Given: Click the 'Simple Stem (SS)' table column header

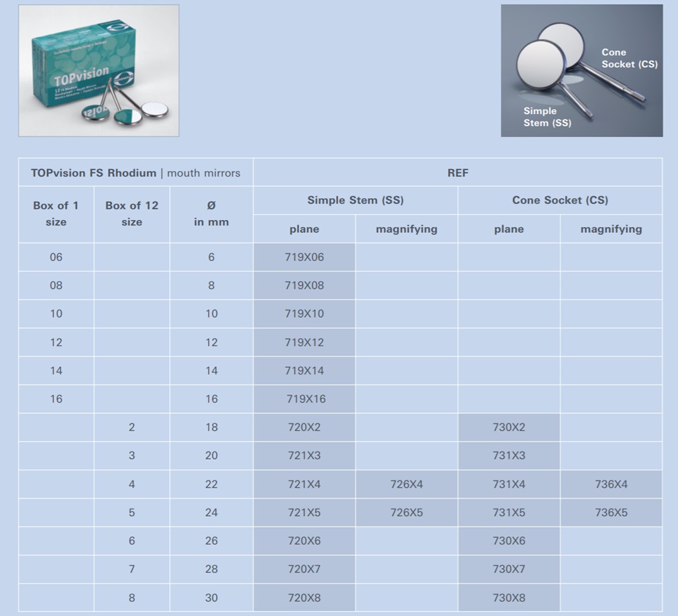Looking at the screenshot, I should coord(355,200).
